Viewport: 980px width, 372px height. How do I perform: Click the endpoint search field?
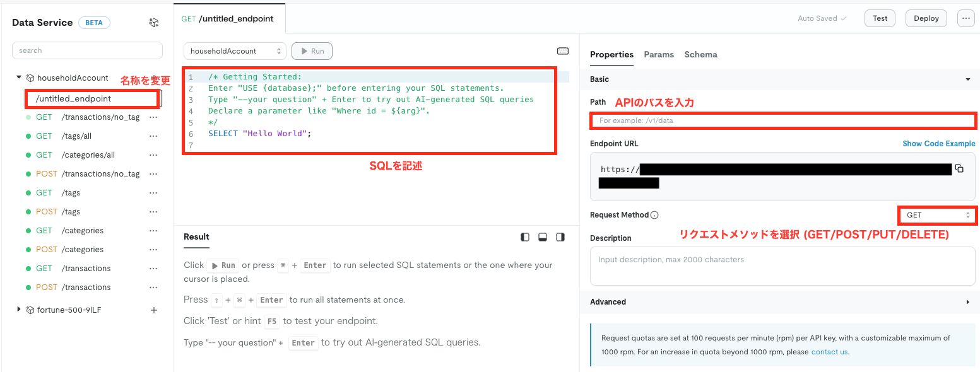(x=87, y=50)
